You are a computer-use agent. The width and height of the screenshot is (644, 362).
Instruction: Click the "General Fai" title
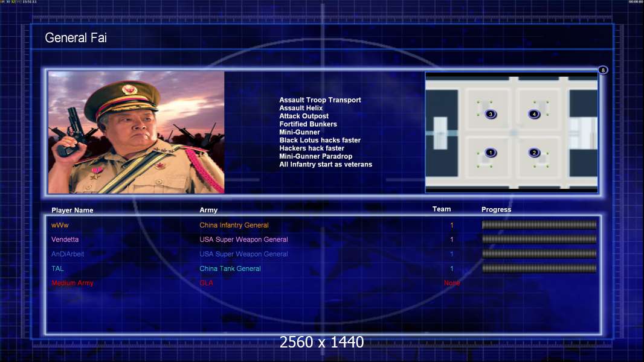point(76,38)
